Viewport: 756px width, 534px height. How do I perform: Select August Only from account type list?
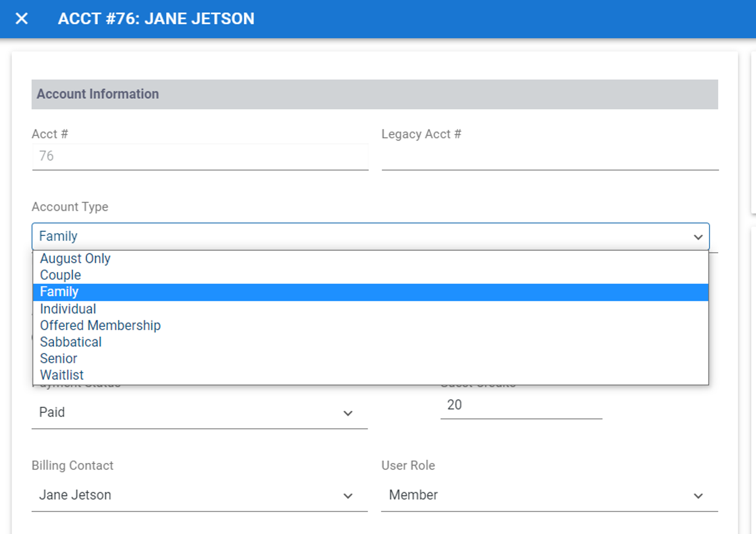click(x=75, y=258)
